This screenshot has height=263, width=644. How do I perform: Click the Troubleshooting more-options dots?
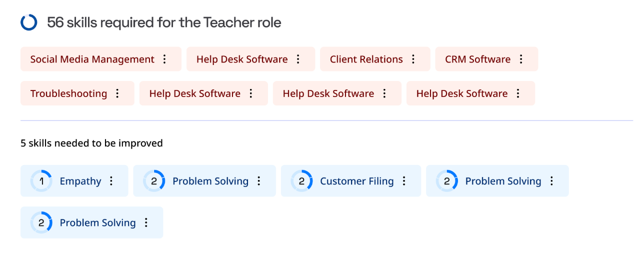click(117, 93)
